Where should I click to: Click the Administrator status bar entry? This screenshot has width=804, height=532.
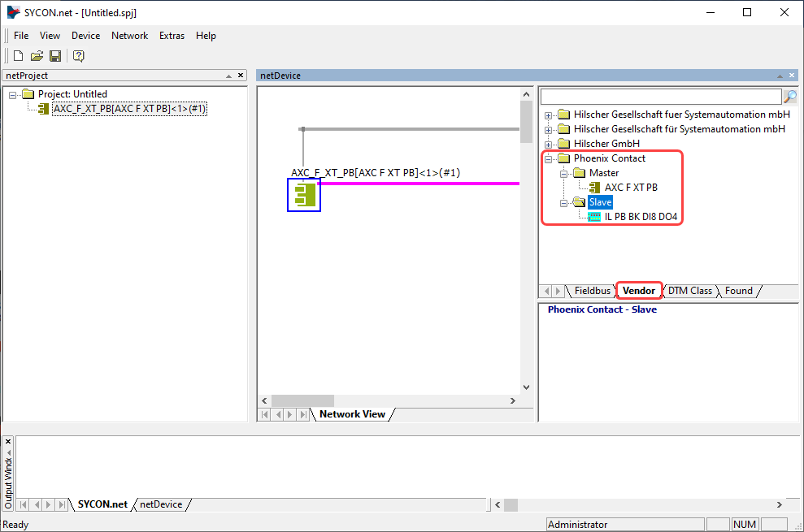point(625,525)
